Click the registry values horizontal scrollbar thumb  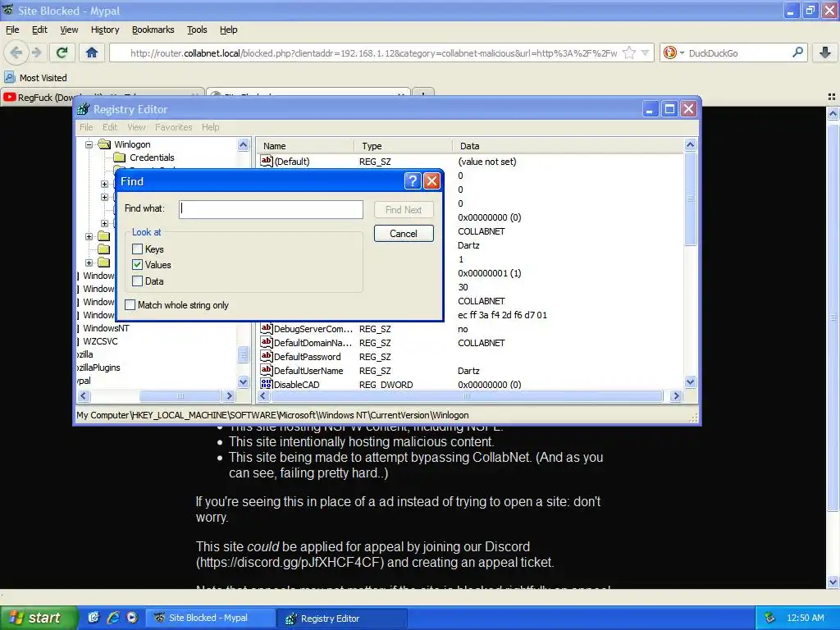[x=467, y=396]
